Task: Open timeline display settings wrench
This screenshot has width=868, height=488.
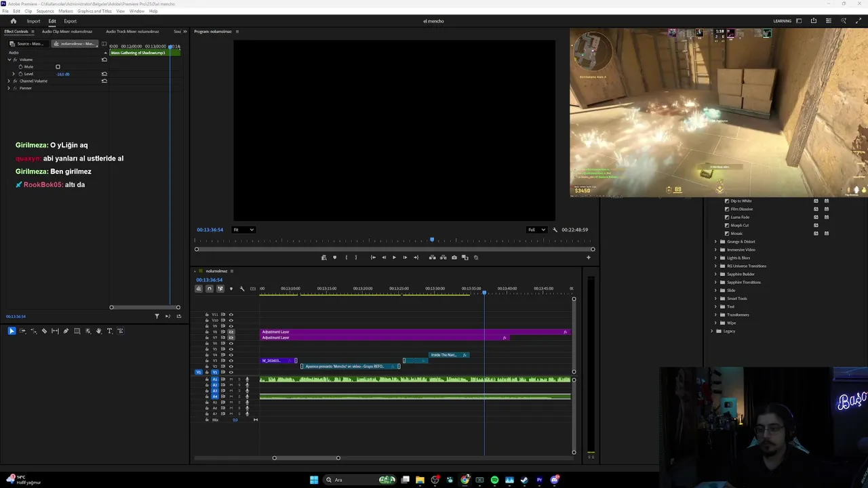Action: tap(241, 289)
